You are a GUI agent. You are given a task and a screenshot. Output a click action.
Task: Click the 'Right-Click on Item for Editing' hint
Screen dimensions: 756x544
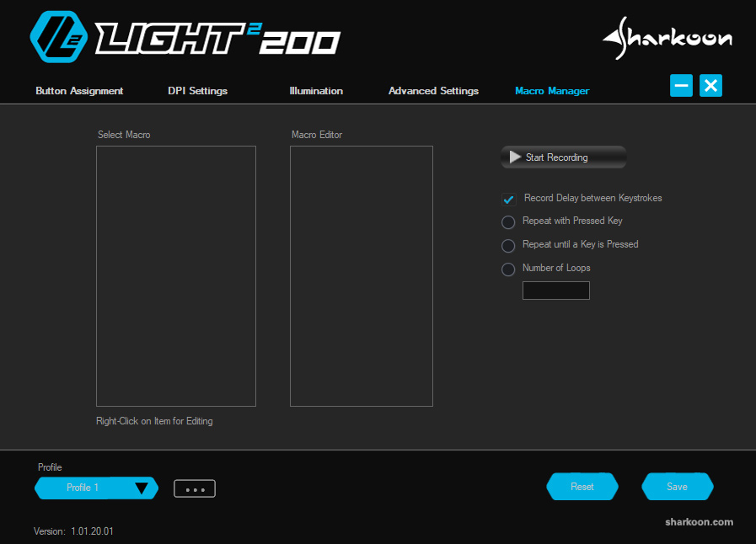154,421
